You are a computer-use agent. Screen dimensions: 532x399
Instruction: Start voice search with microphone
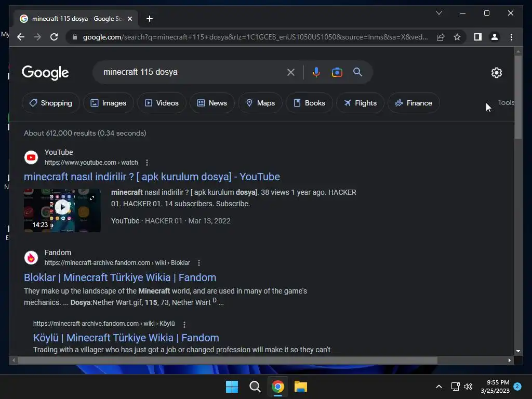coord(316,72)
